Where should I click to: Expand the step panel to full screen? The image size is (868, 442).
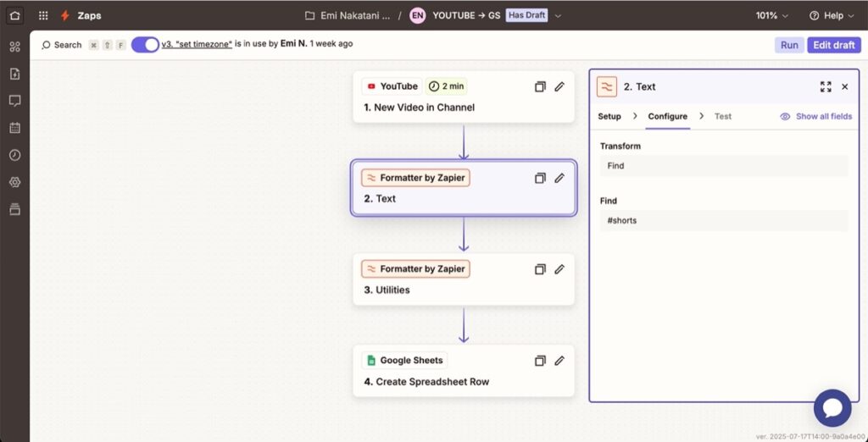tap(826, 87)
